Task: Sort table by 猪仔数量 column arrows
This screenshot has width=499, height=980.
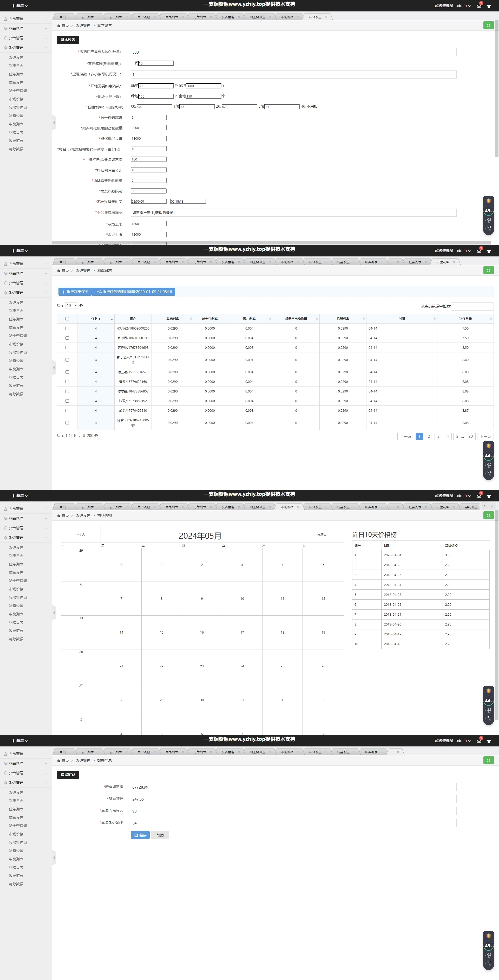Action: tap(491, 319)
